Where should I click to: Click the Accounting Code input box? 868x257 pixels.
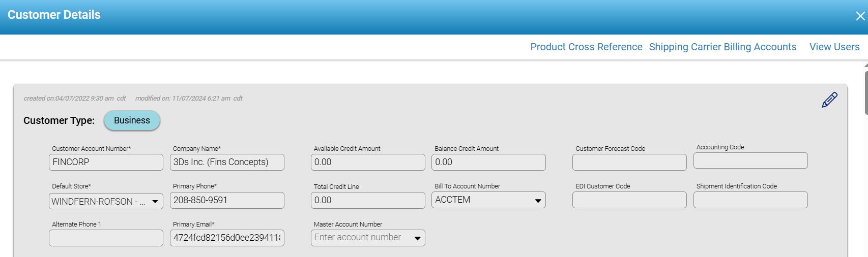(750, 160)
